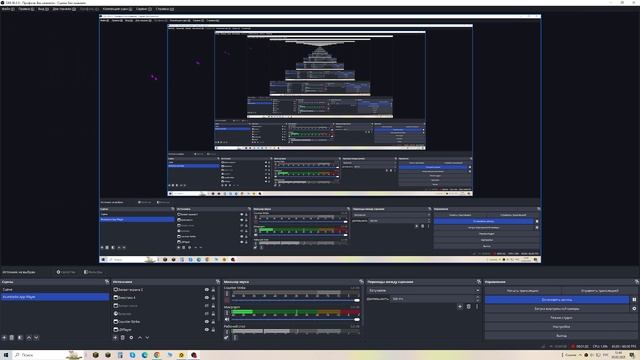
Task: Open the Вид menu
Action: [x=43, y=9]
